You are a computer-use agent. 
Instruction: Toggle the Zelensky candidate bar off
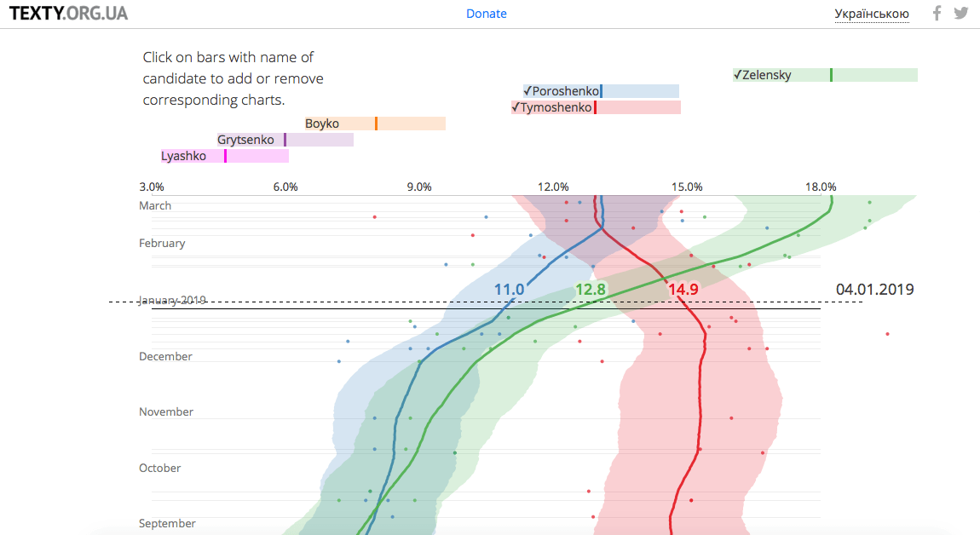[825, 75]
